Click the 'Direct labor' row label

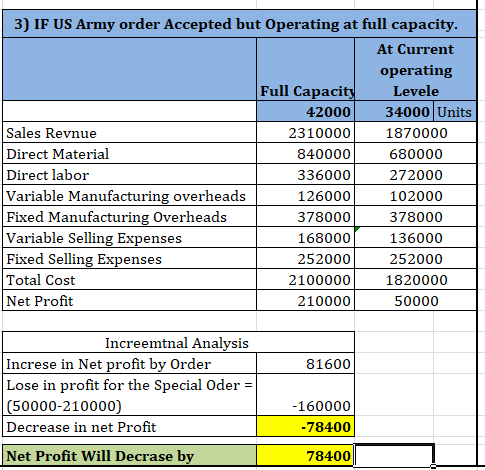[x=129, y=174]
